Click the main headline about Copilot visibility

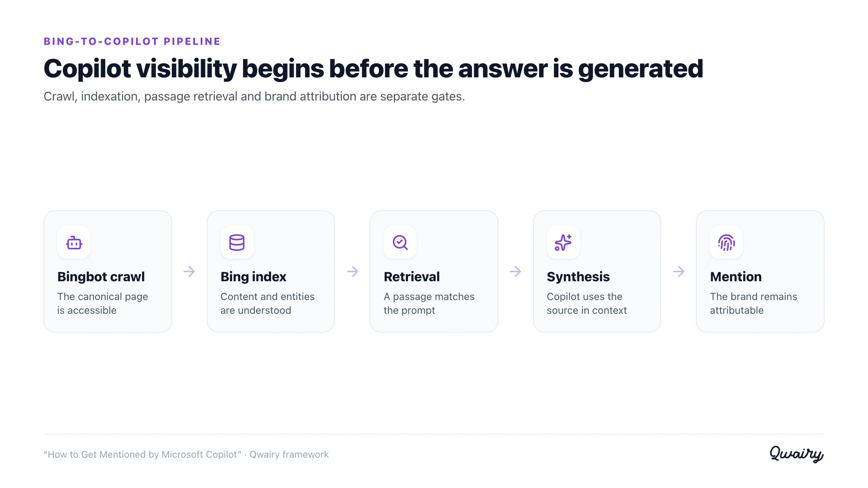point(373,69)
